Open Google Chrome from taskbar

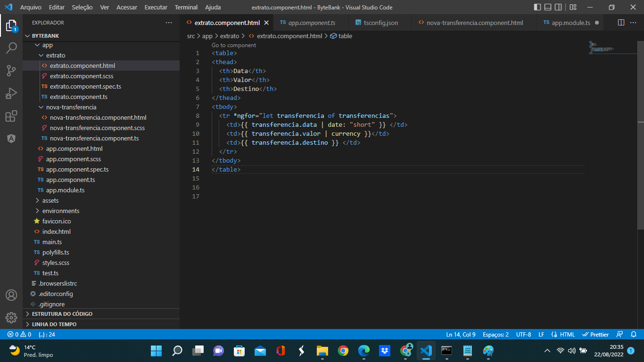click(x=343, y=351)
